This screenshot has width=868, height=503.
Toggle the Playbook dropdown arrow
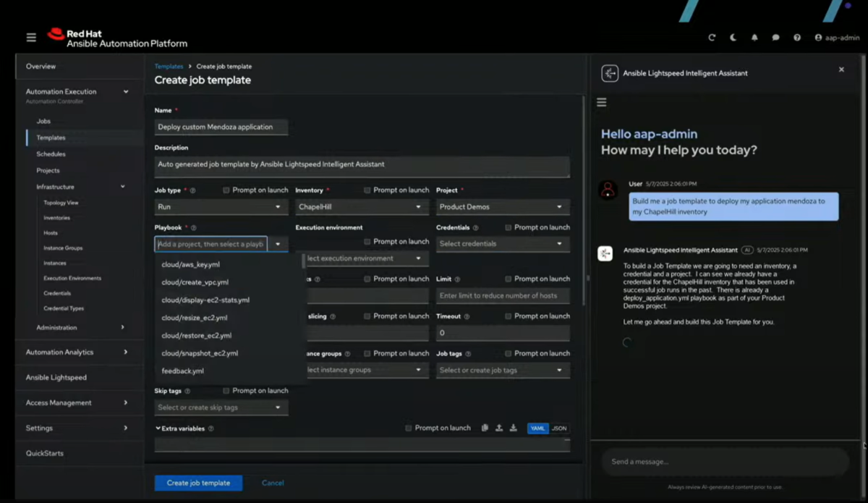point(278,244)
